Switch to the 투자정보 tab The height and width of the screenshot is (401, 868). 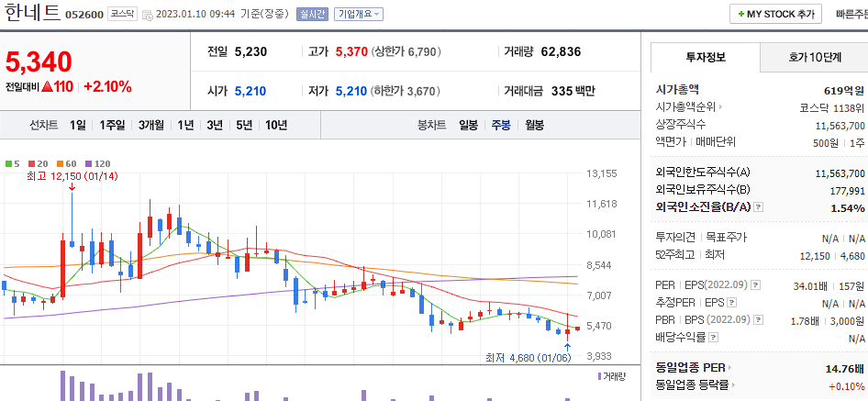click(706, 57)
